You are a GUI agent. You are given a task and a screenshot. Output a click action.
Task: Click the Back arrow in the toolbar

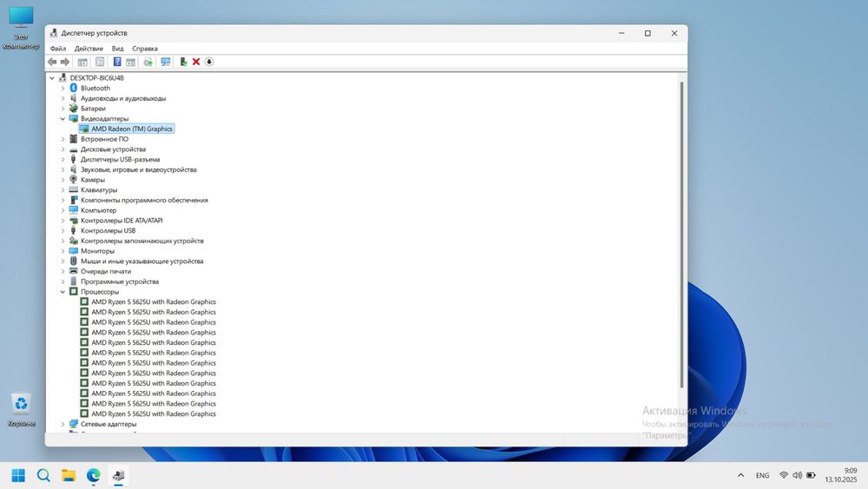click(52, 62)
